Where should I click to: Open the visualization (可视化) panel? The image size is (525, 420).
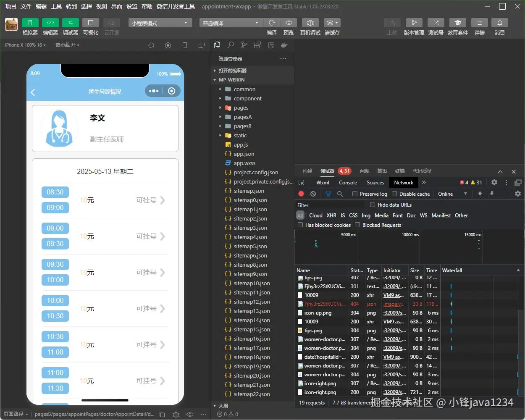(x=91, y=23)
